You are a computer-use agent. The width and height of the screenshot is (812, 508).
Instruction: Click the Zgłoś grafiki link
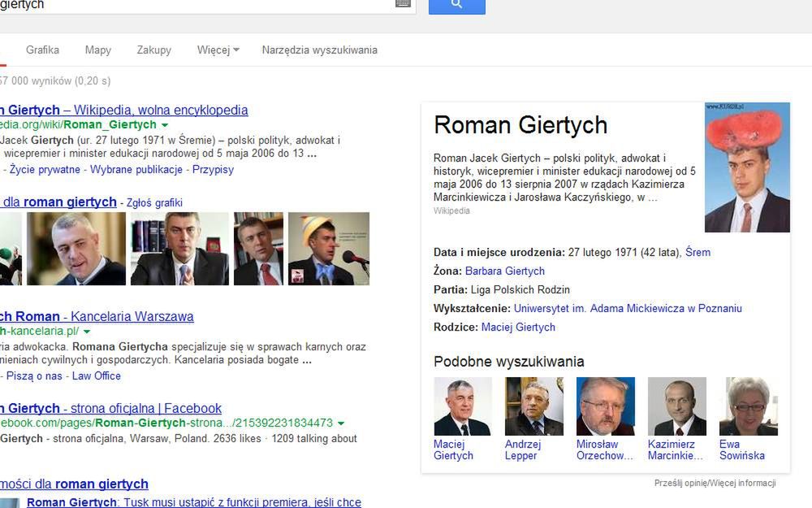[154, 202]
